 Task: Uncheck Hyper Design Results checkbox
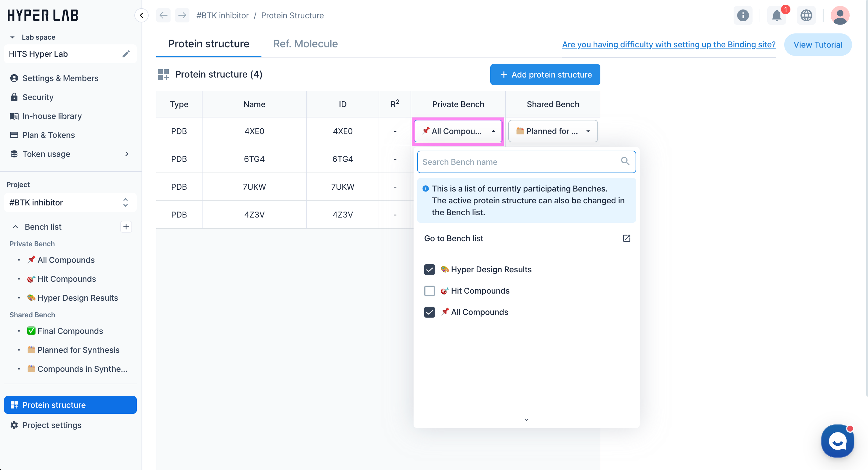tap(429, 270)
